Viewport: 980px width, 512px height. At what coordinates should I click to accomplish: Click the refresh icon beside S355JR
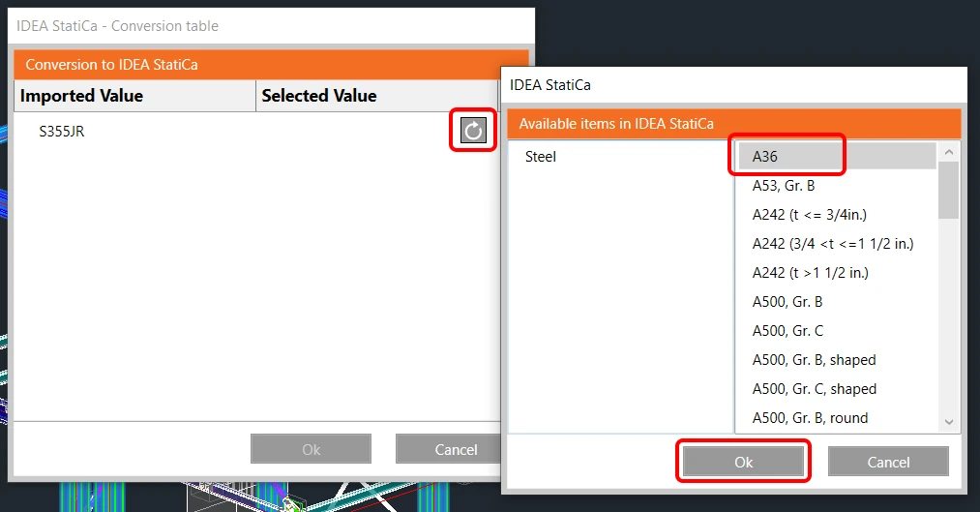pyautogui.click(x=473, y=131)
